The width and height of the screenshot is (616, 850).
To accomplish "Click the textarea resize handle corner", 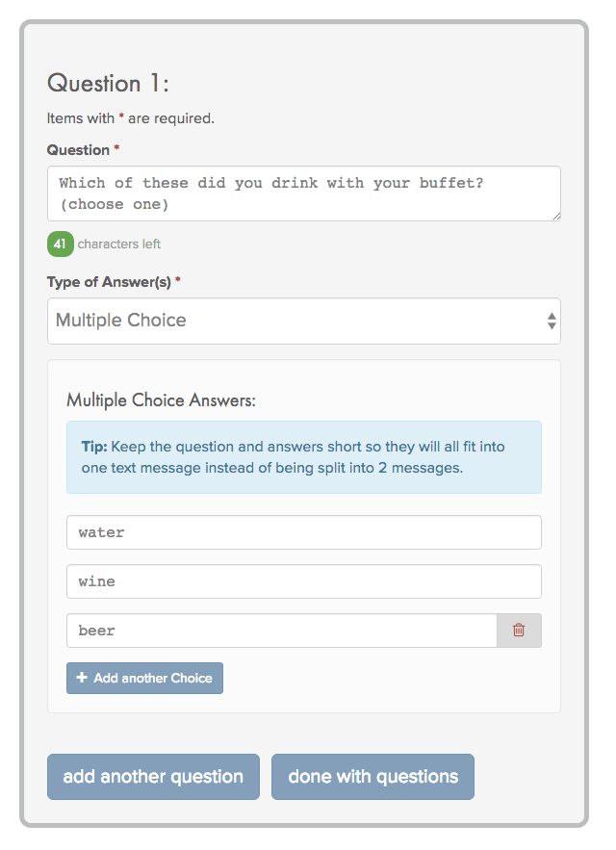I will pyautogui.click(x=556, y=216).
